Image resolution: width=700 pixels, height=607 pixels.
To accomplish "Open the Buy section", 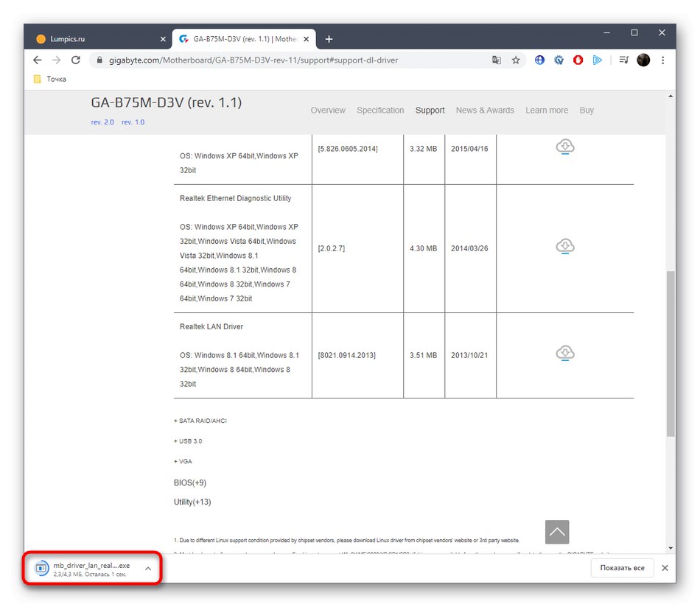I will pos(587,110).
